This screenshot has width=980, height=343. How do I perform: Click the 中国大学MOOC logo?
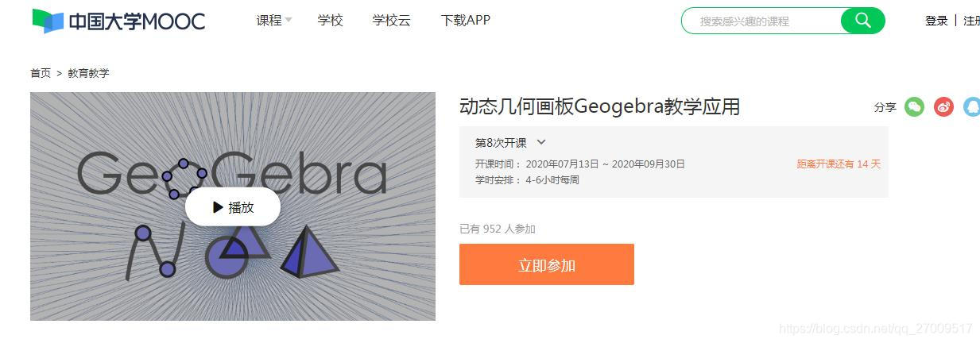point(119,21)
